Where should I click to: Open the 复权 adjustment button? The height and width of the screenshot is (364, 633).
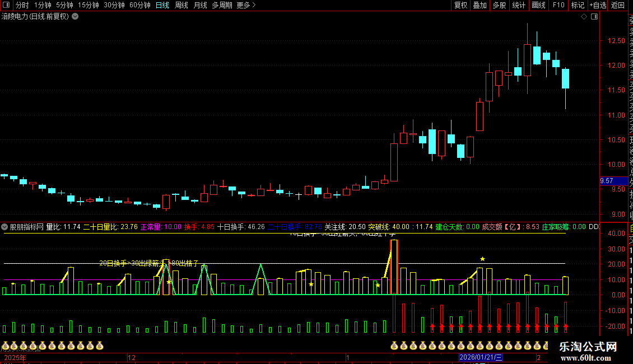pyautogui.click(x=460, y=5)
